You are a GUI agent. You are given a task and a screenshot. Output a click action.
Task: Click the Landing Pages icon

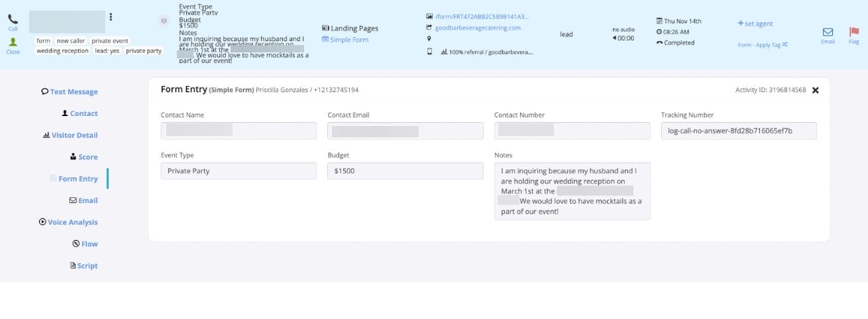point(325,29)
